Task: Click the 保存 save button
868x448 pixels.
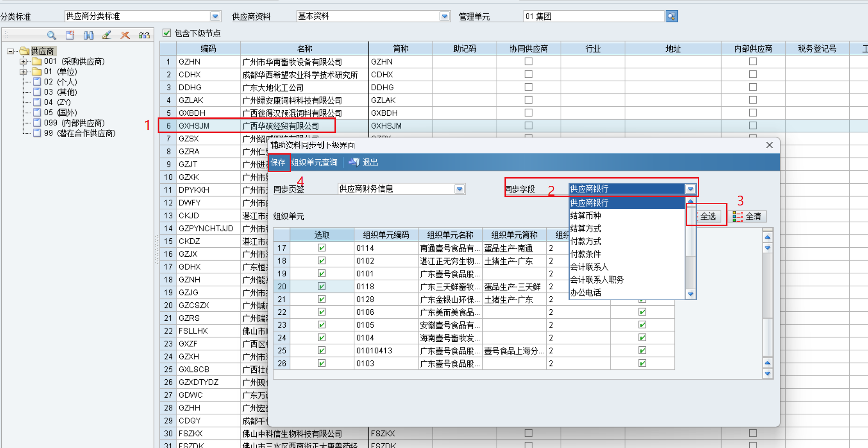Action: pyautogui.click(x=278, y=162)
